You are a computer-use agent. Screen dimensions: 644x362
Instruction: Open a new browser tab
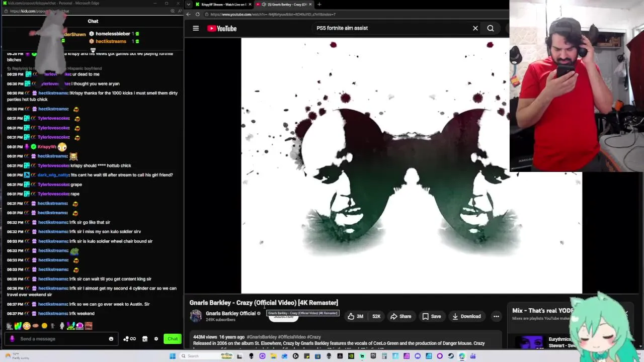[x=319, y=5]
